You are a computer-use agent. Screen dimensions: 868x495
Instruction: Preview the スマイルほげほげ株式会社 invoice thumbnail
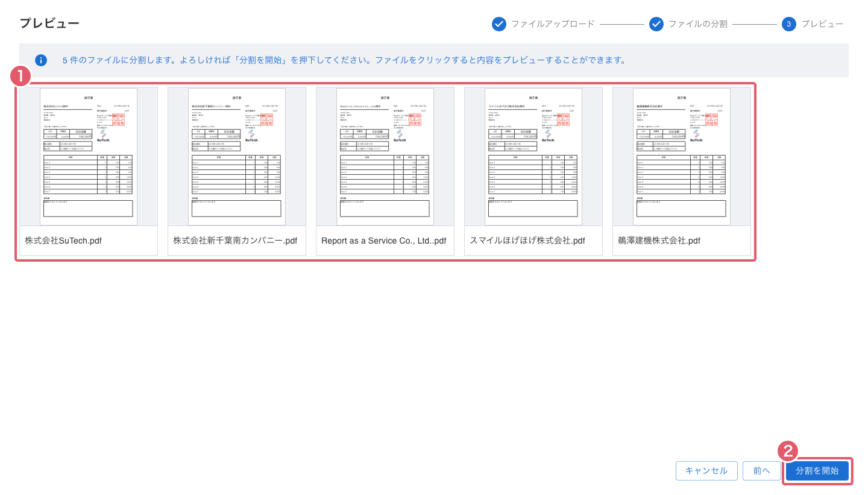533,157
